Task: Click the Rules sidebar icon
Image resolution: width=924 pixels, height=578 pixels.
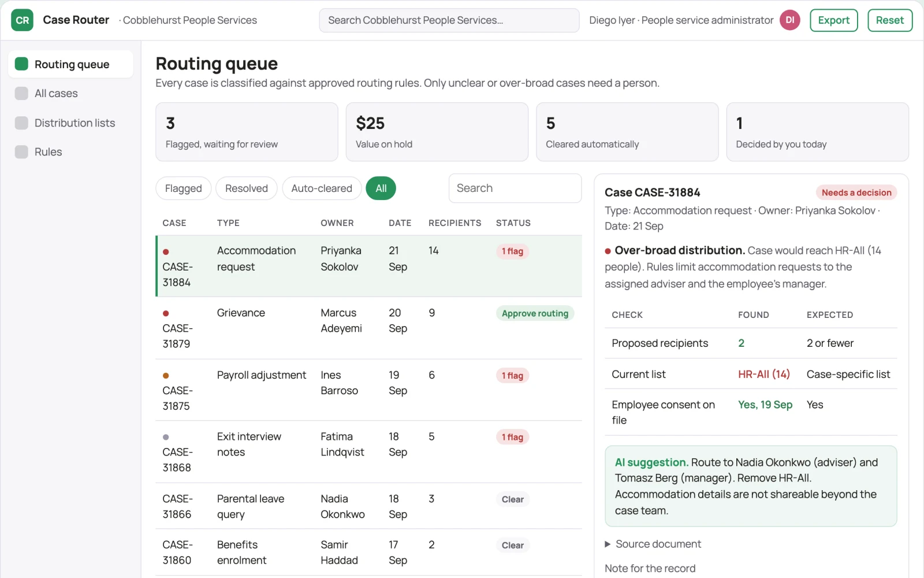Action: 21,152
